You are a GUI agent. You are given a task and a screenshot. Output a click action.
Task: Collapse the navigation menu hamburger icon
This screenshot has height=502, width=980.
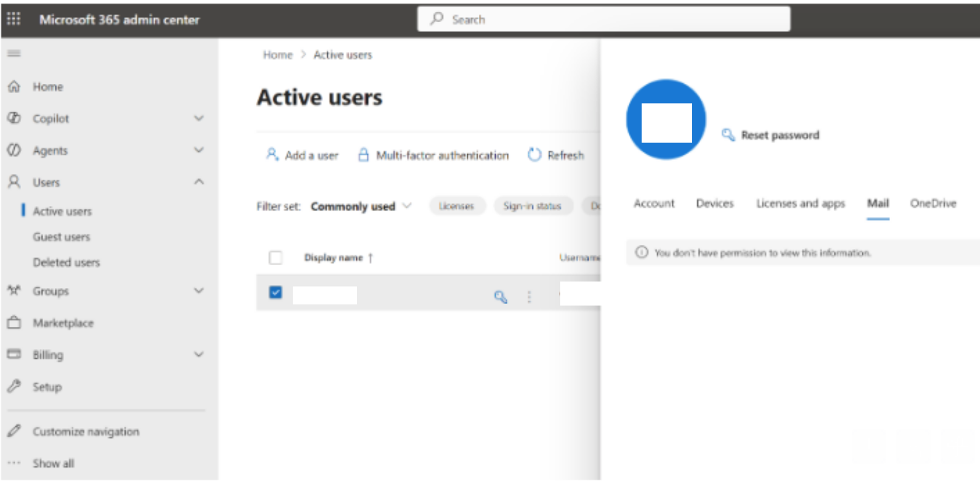[14, 54]
